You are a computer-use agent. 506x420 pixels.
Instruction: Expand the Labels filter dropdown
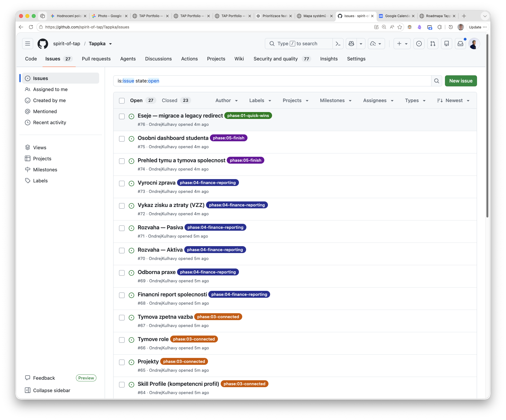pos(260,100)
